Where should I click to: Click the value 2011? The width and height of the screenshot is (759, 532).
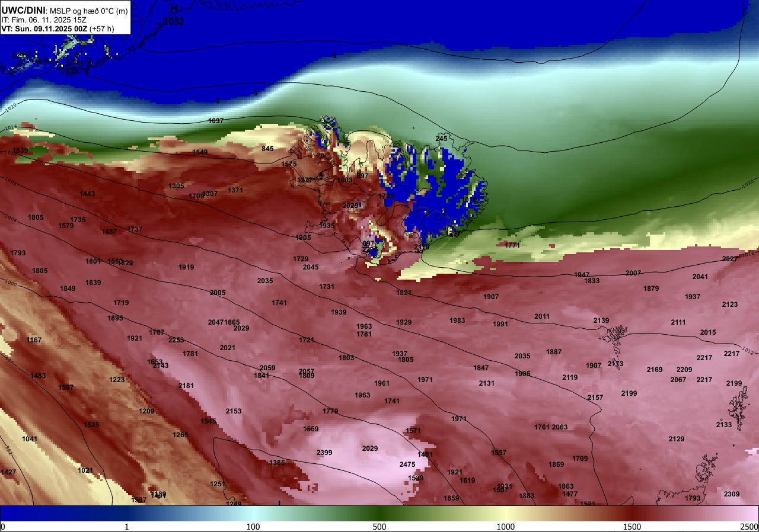pyautogui.click(x=542, y=316)
